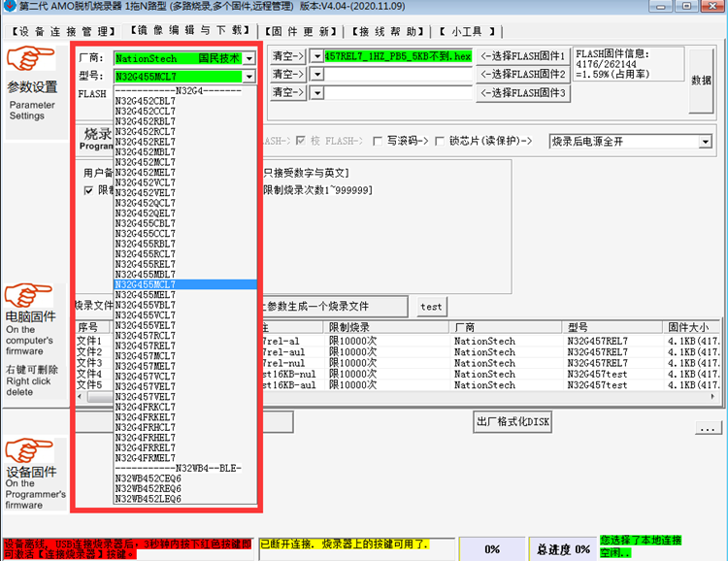The height and width of the screenshot is (561, 728).
Task: Select N32WB452LEQ6 from model list
Action: click(184, 499)
